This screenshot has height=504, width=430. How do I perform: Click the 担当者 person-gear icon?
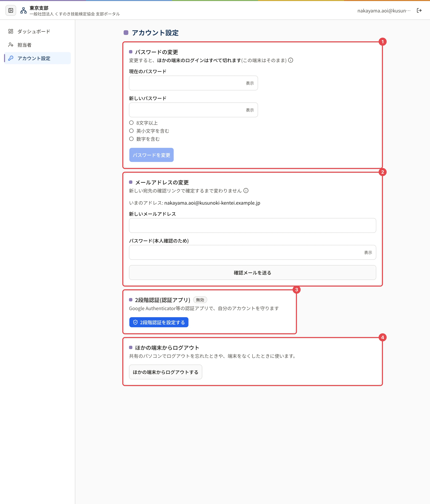pyautogui.click(x=11, y=45)
